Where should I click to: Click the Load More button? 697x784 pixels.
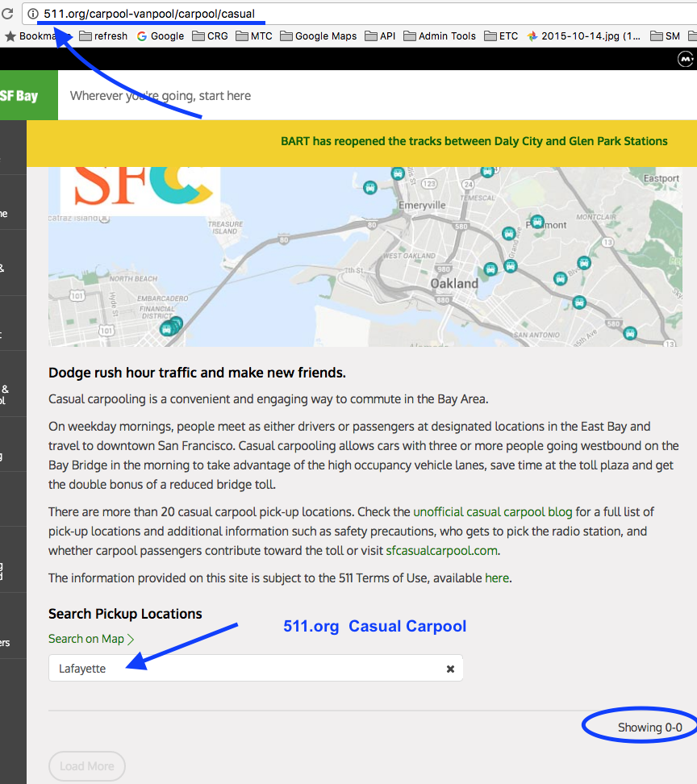click(x=87, y=766)
